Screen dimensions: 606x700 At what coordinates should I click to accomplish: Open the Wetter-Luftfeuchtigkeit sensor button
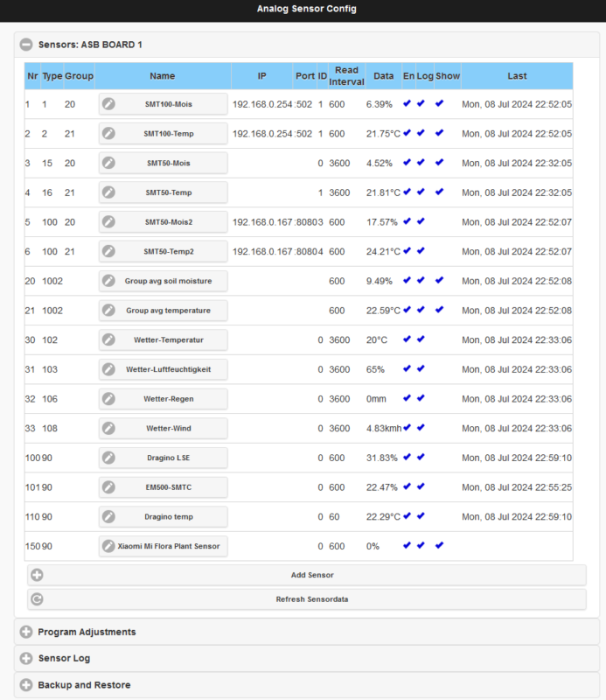click(x=164, y=369)
